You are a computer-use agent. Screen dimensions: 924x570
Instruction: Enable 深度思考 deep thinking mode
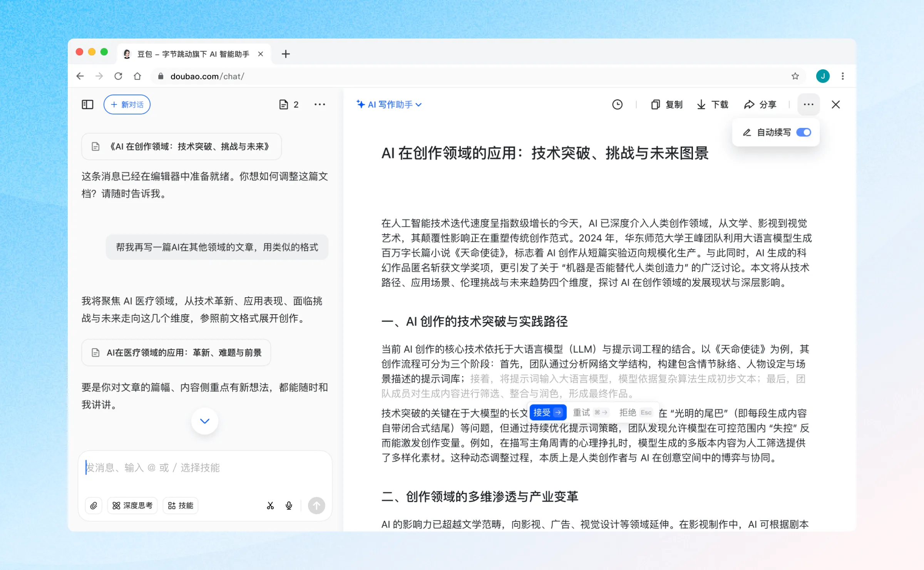click(132, 506)
